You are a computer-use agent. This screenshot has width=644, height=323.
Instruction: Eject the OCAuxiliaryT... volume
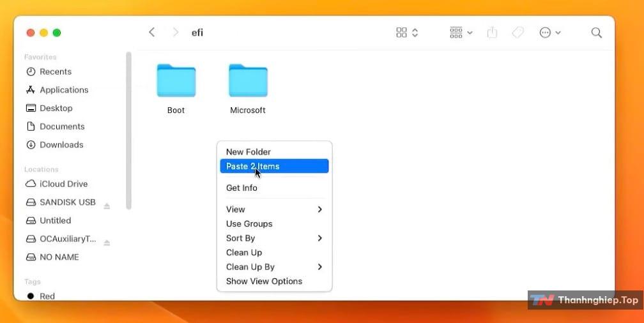107,243
